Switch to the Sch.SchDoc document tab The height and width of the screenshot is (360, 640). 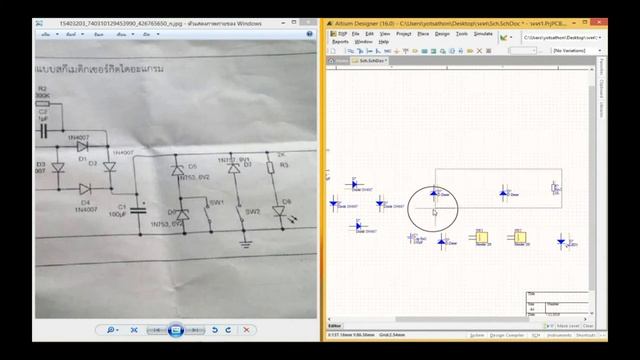coord(370,60)
